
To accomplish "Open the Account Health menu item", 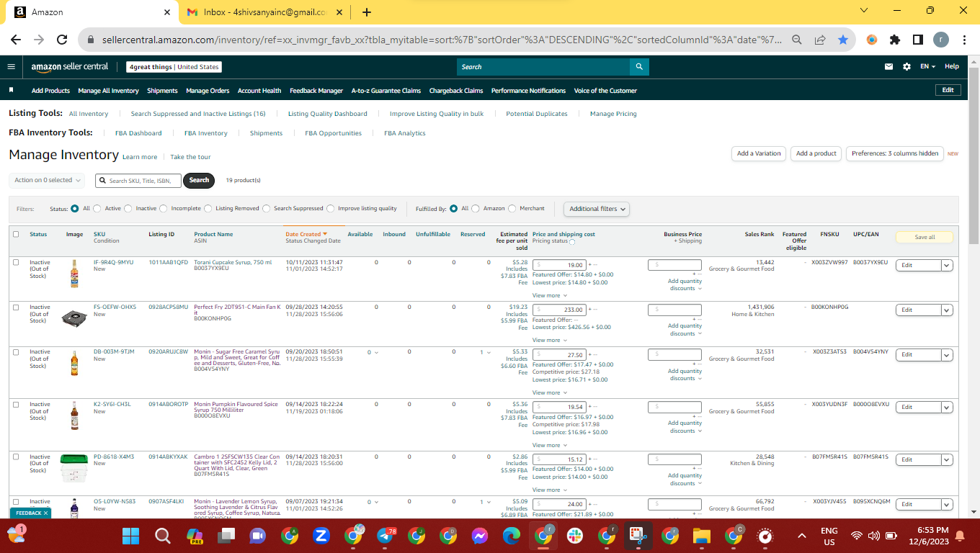I will click(x=259, y=91).
